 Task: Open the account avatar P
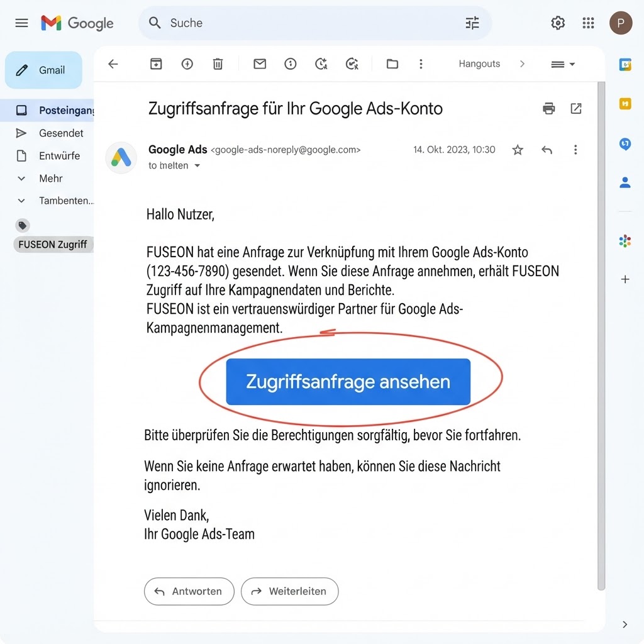click(x=621, y=23)
